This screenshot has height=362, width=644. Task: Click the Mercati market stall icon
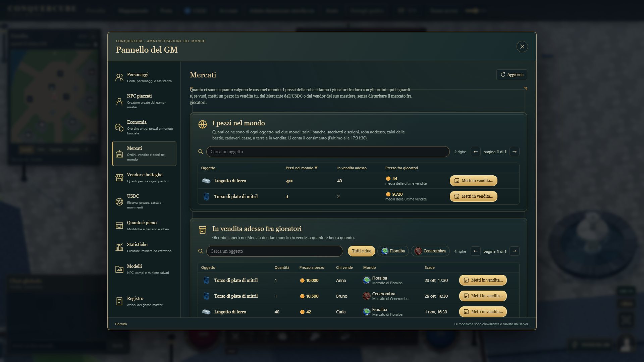click(x=119, y=154)
